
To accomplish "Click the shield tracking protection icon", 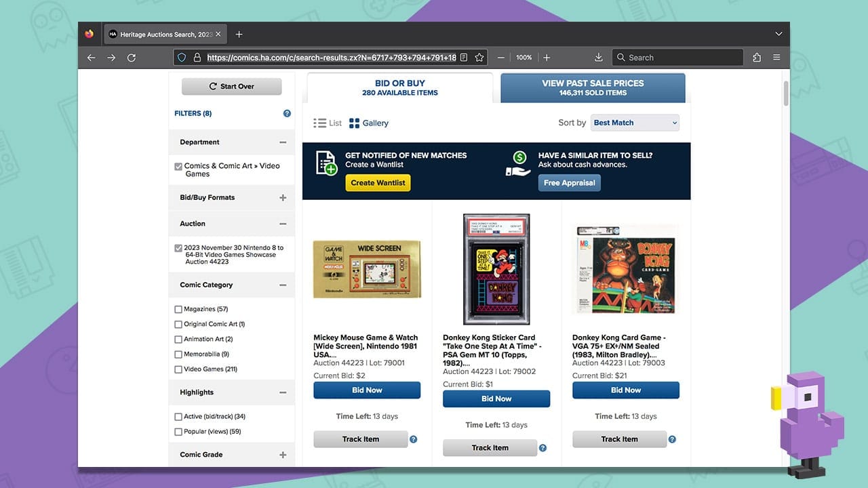I will pos(182,58).
